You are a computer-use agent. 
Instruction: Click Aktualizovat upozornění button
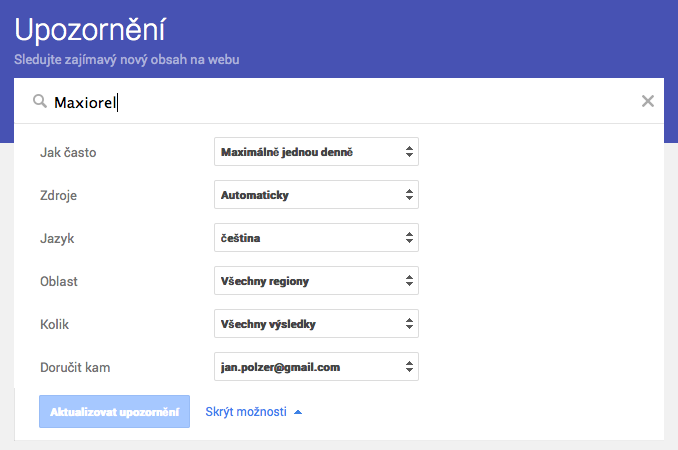(114, 412)
